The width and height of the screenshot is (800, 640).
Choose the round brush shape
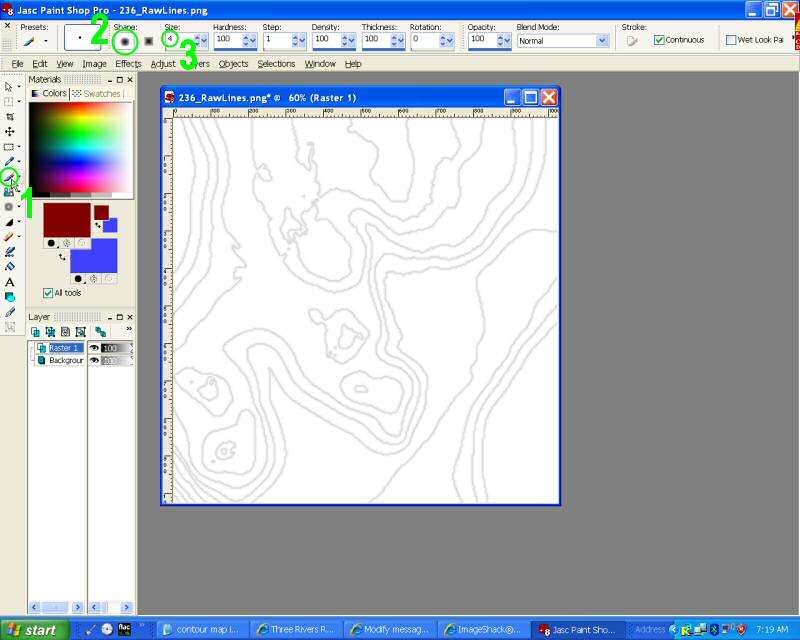pyautogui.click(x=125, y=41)
